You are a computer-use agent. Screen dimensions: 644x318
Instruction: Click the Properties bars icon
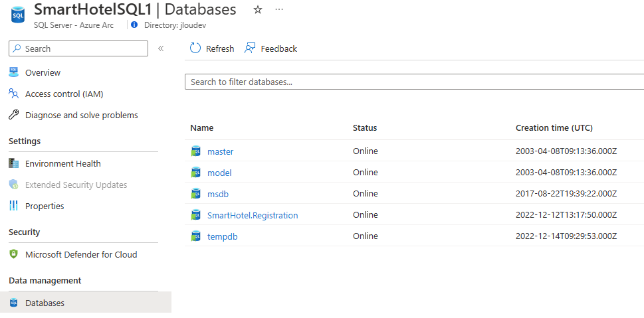[13, 206]
